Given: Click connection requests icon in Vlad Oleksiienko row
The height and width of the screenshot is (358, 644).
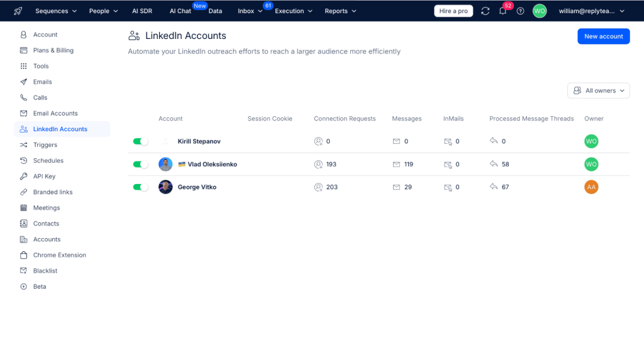Looking at the screenshot, I should (318, 164).
